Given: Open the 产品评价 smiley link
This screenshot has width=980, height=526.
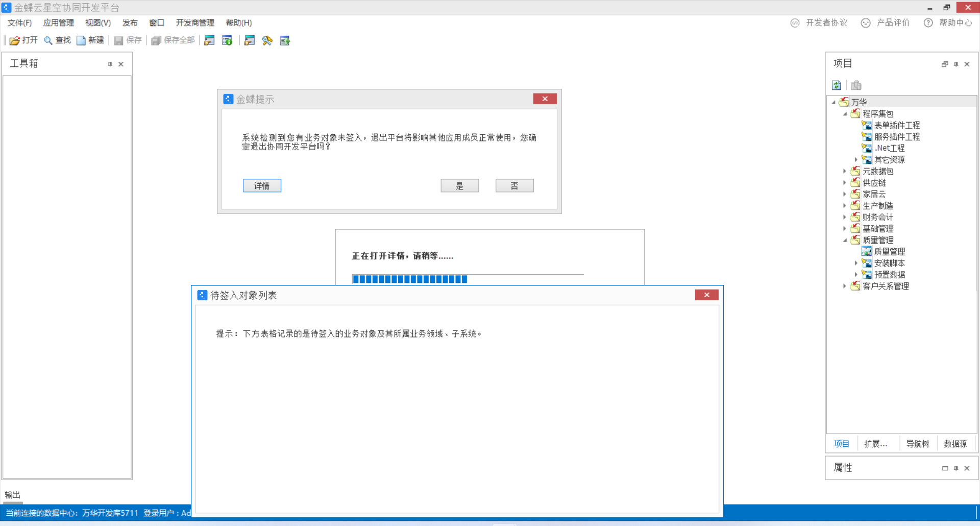Looking at the screenshot, I should point(885,23).
